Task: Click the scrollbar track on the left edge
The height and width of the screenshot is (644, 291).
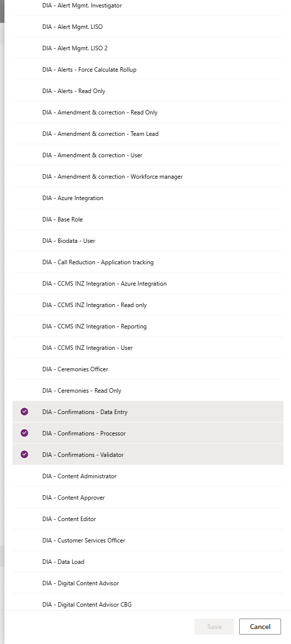Action: (4, 299)
